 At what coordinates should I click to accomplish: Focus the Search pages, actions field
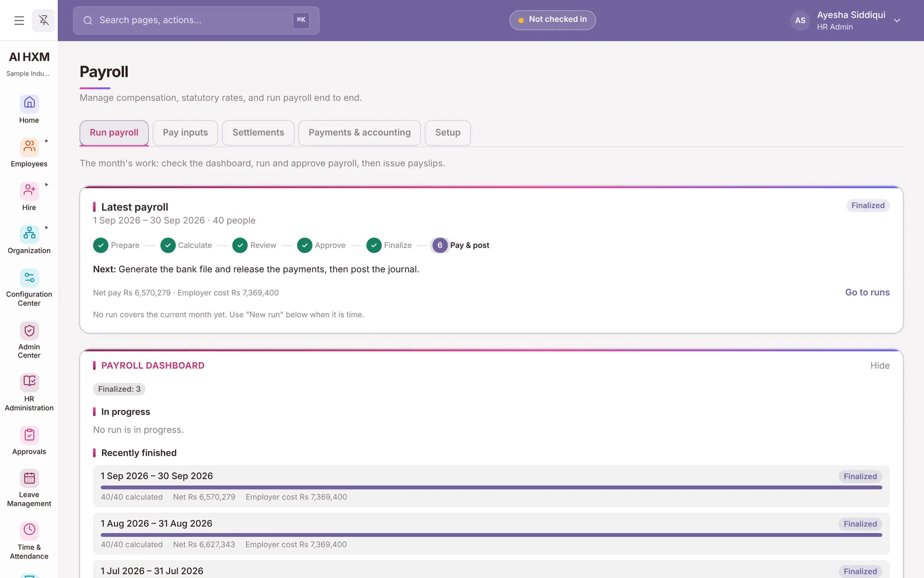(x=196, y=21)
